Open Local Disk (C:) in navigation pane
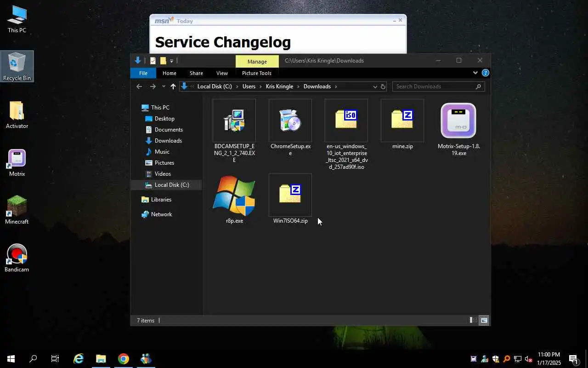The image size is (588, 368). pos(167,185)
